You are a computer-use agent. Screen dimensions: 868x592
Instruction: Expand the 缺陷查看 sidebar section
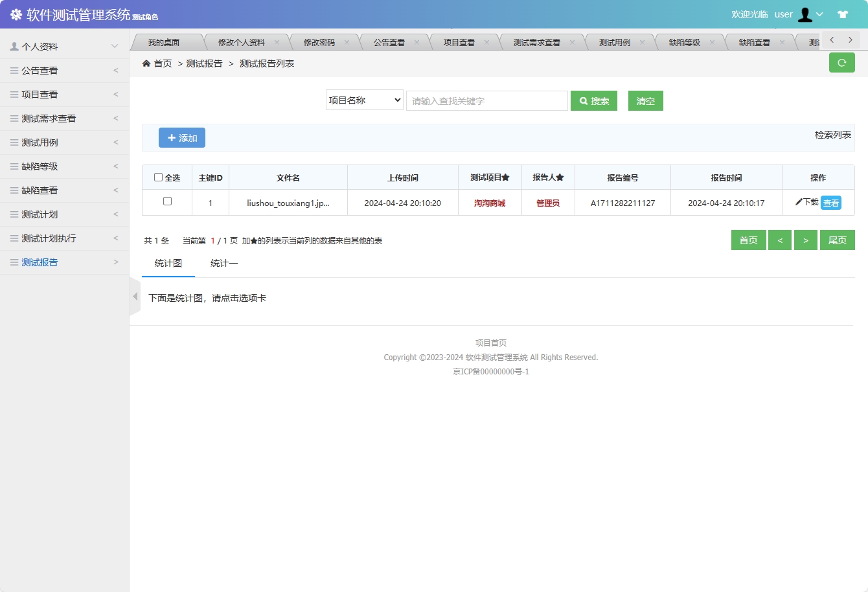(x=65, y=190)
